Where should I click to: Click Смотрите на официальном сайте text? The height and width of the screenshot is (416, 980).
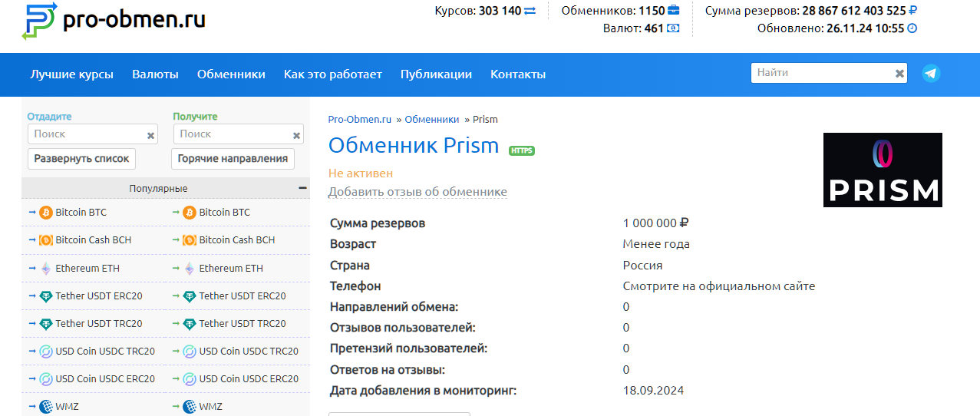click(x=719, y=286)
